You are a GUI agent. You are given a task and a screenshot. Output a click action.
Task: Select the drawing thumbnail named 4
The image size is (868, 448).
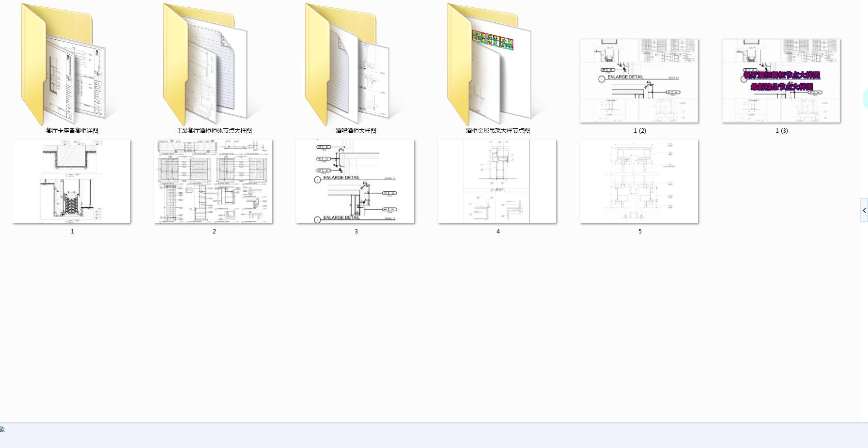click(497, 182)
